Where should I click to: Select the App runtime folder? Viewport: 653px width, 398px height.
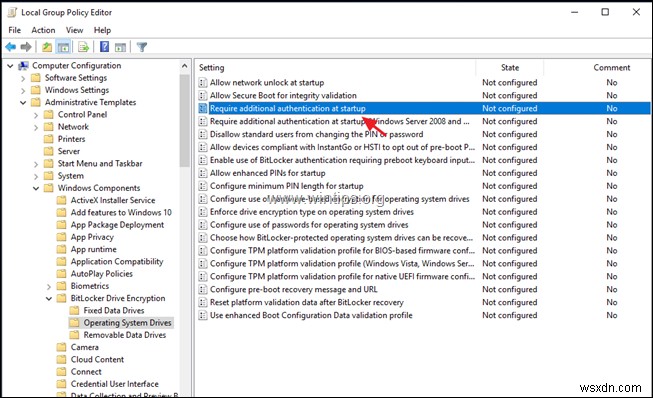[93, 249]
